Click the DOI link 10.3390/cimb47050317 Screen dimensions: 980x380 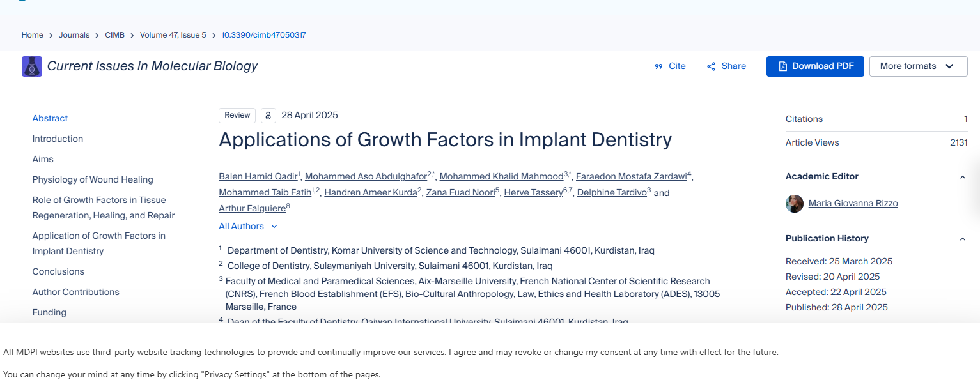(x=263, y=35)
